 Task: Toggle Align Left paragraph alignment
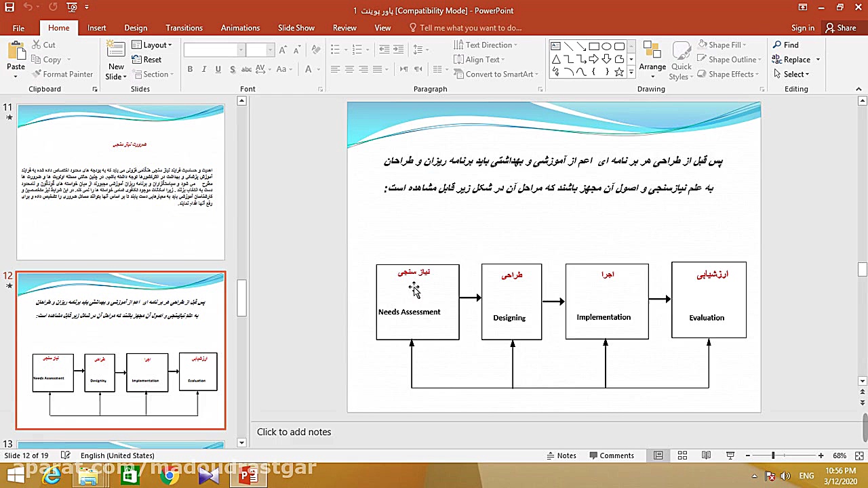[x=335, y=69]
